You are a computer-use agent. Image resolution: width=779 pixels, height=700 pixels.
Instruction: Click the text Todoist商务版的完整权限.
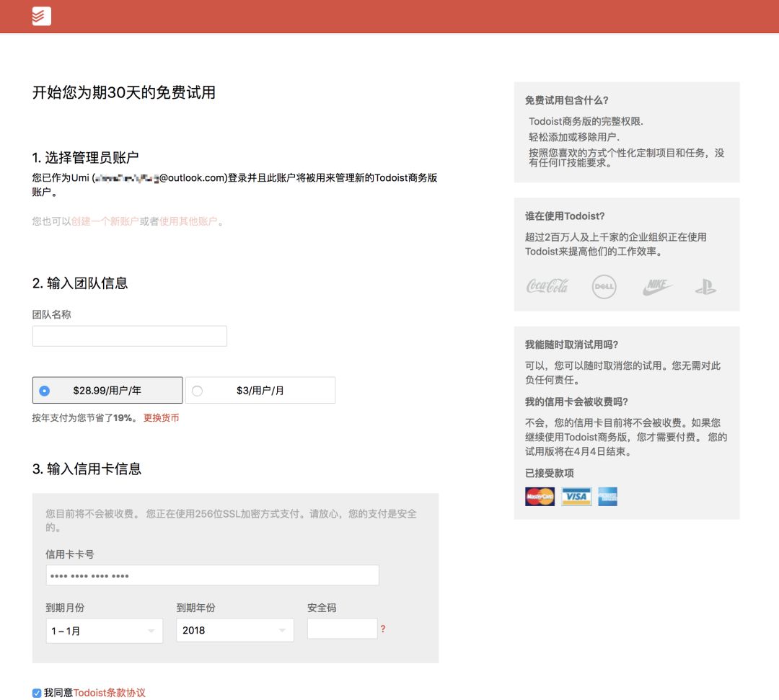(x=586, y=121)
